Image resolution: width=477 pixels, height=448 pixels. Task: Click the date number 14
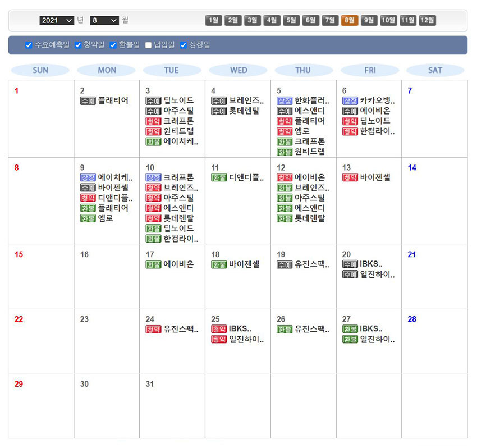coord(412,168)
